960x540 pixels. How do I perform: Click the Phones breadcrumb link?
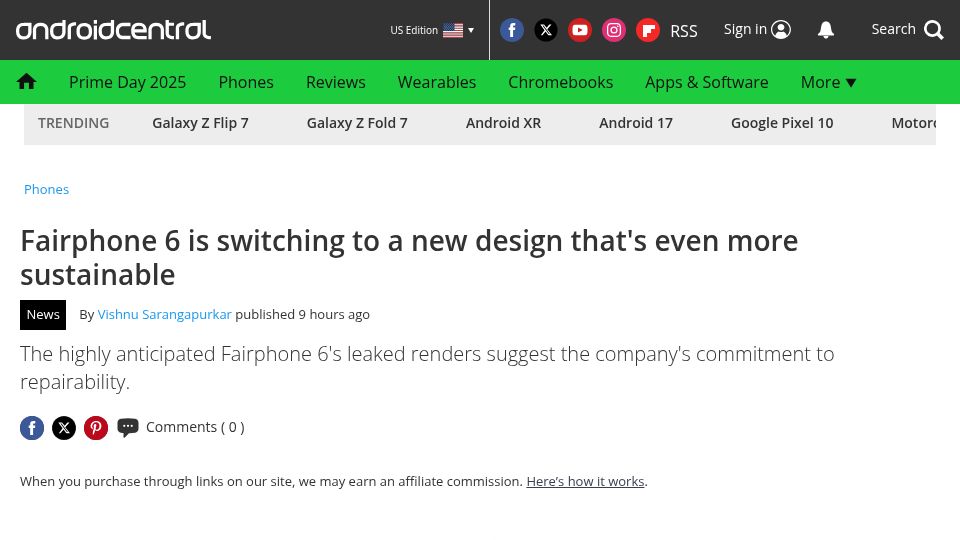pyautogui.click(x=47, y=189)
